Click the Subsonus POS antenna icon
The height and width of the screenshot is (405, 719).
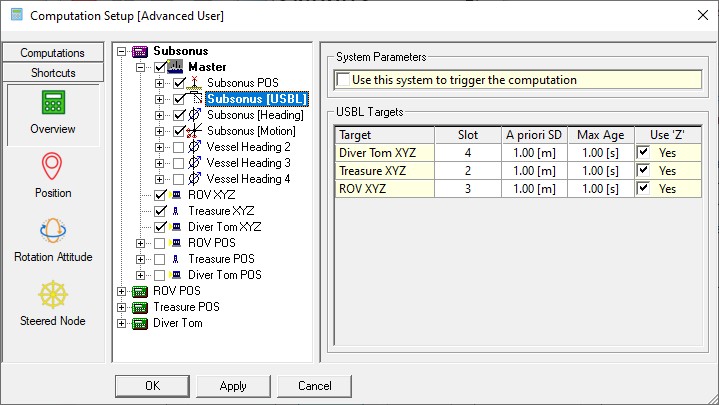pos(194,83)
